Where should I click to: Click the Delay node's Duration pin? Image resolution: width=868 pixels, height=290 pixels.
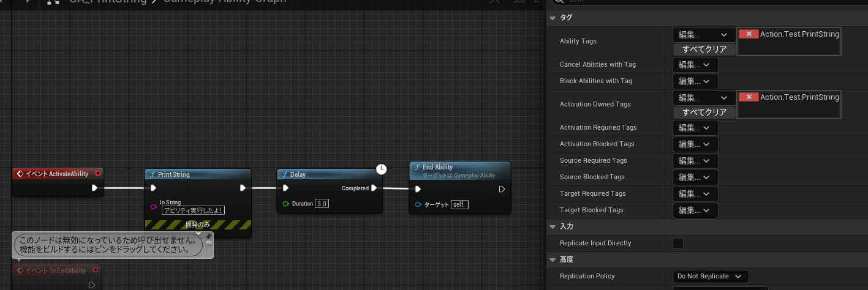(285, 204)
